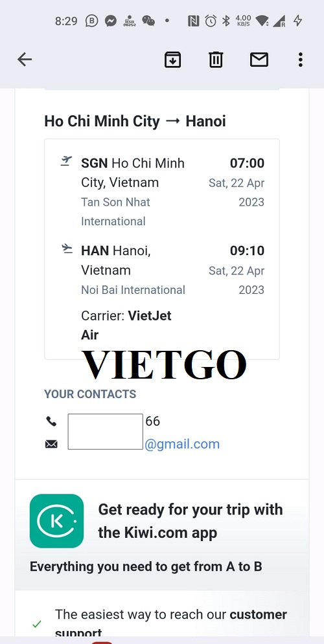This screenshot has width=324, height=644.
Task: Archive this email with the box icon
Action: 172,60
